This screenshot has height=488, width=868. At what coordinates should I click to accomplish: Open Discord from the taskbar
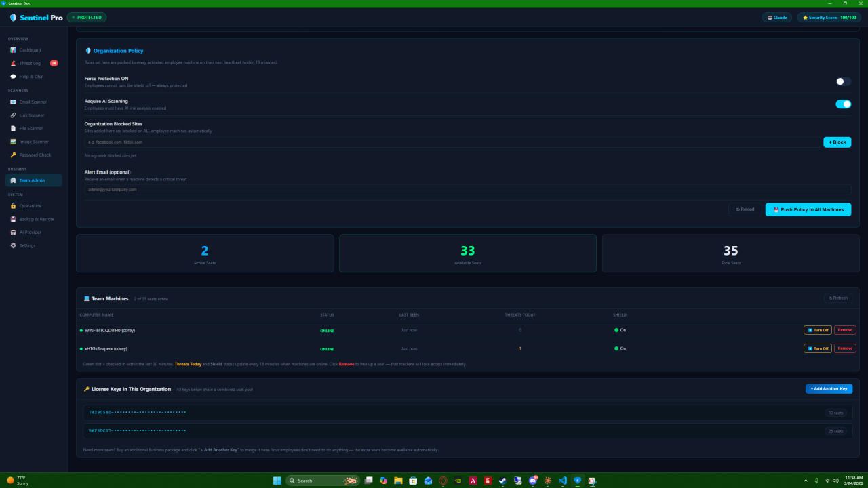(532, 481)
